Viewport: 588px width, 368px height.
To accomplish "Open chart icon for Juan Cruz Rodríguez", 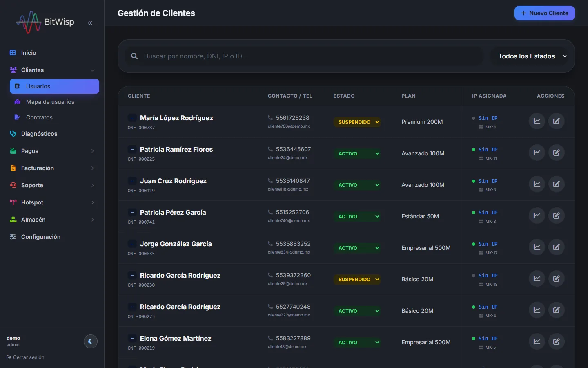I will tap(537, 184).
